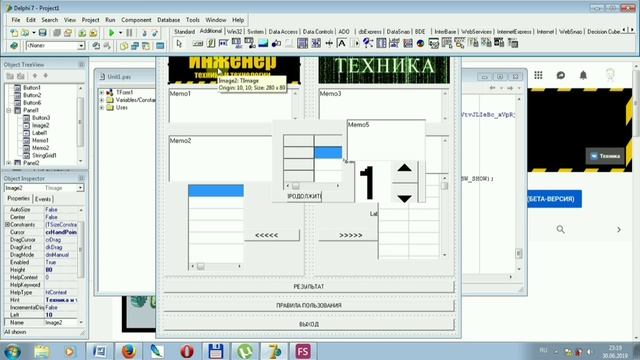This screenshot has width=640, height=360.
Task: Pick StringGrid component from palette
Action: [x=237, y=43]
